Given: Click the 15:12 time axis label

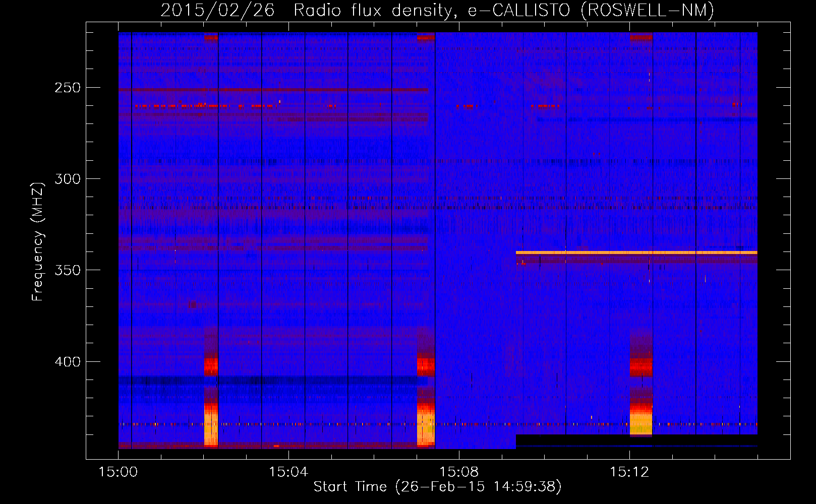Looking at the screenshot, I should (x=629, y=472).
